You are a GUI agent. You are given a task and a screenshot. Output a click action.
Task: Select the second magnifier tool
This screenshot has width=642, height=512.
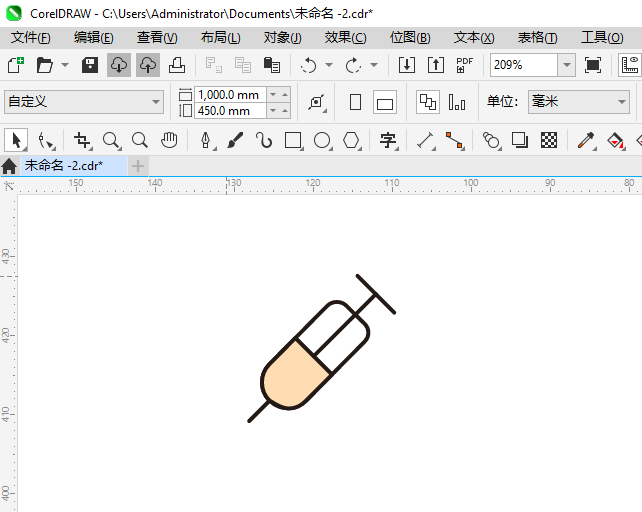(x=140, y=140)
